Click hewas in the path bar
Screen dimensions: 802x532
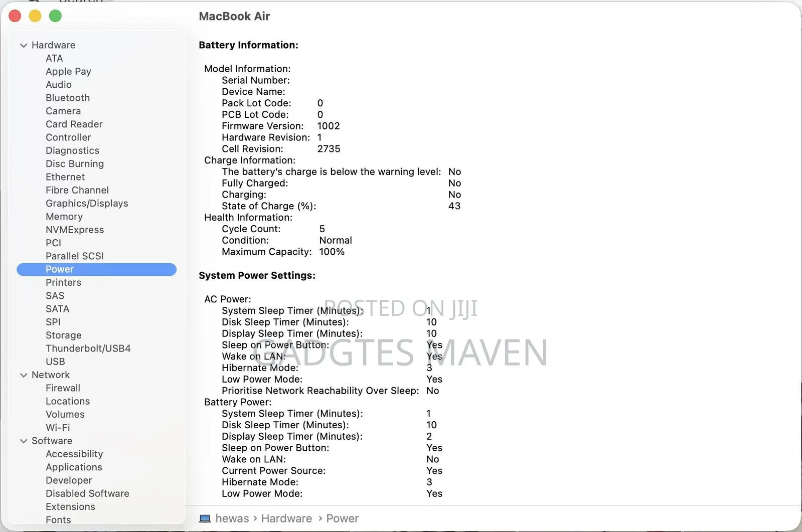232,518
